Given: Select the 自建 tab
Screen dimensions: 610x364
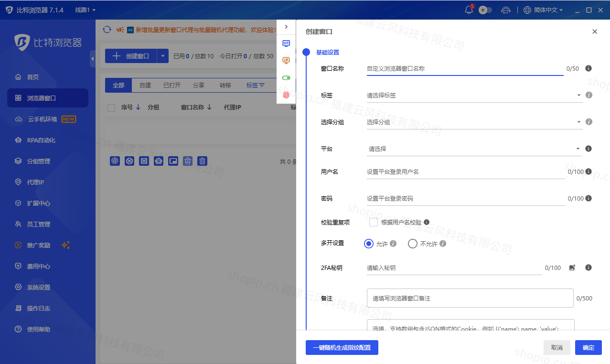Looking at the screenshot, I should click(145, 85).
